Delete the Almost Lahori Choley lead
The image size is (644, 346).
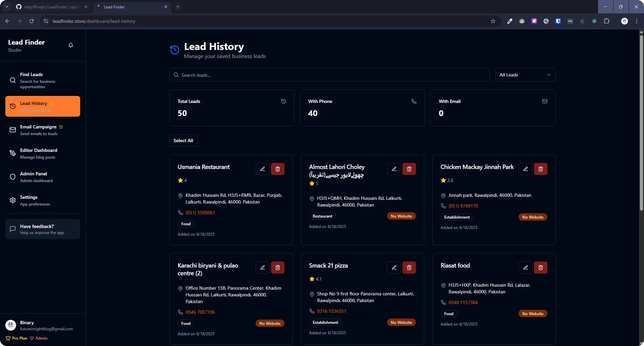(409, 169)
